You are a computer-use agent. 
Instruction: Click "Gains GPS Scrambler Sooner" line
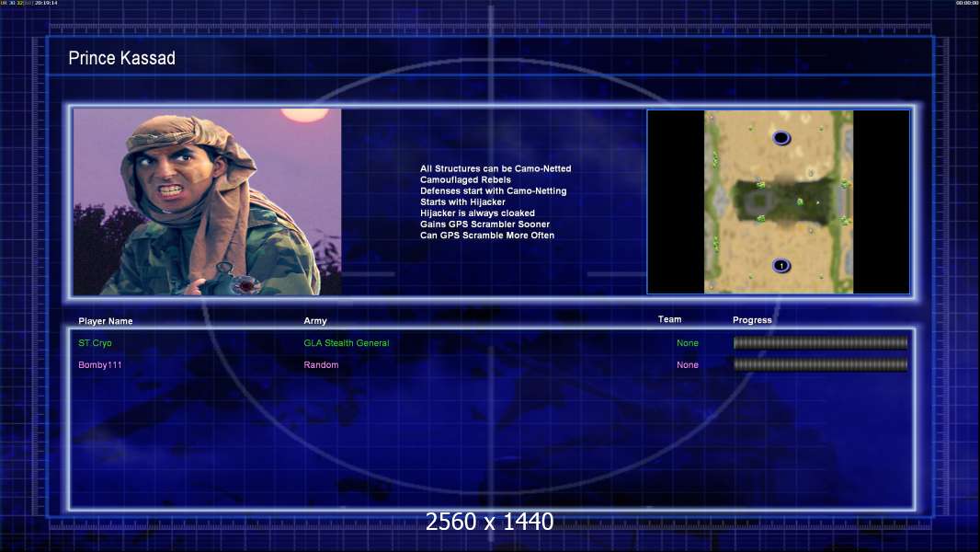click(x=485, y=224)
